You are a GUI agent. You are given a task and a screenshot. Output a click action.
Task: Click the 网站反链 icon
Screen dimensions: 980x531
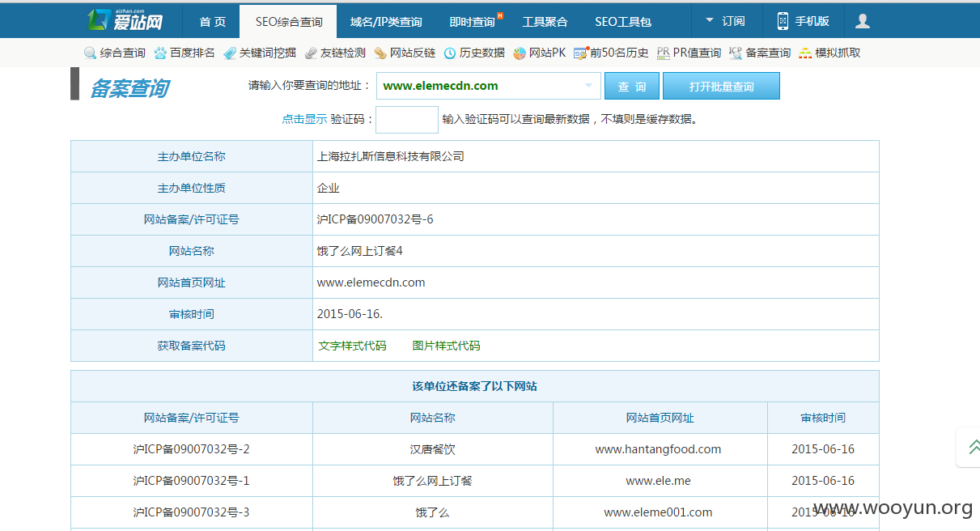(380, 53)
